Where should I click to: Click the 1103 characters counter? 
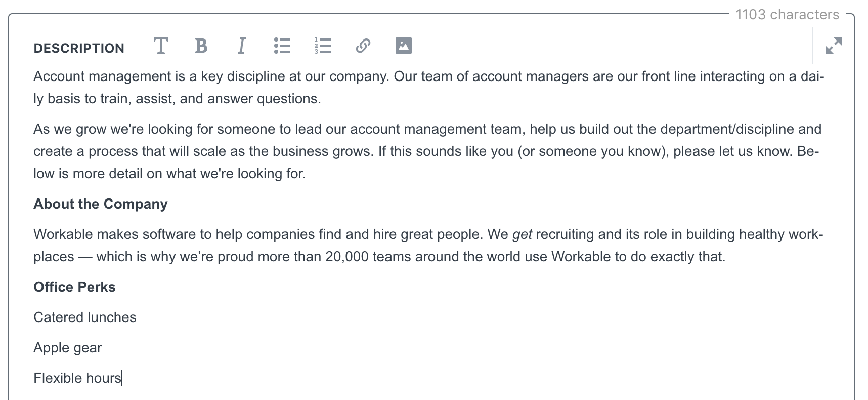coord(787,15)
